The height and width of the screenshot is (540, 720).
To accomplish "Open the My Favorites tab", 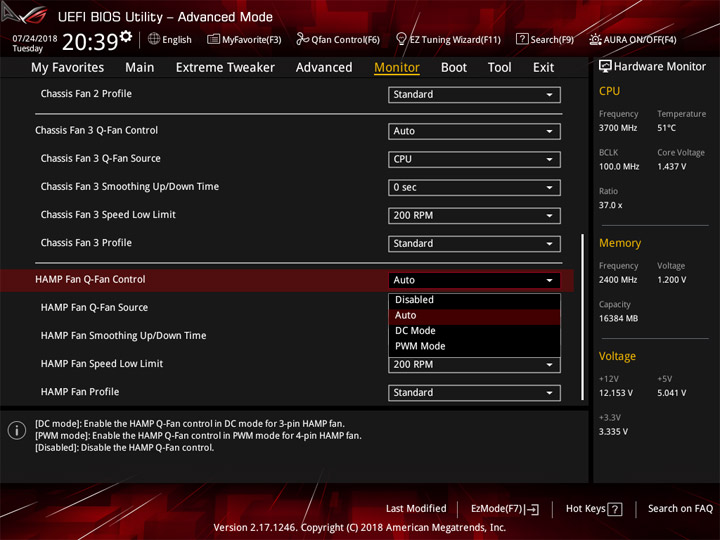I will point(68,68).
